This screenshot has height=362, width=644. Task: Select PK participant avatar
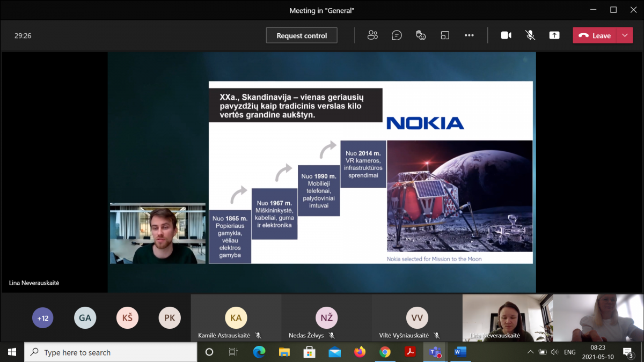(170, 318)
